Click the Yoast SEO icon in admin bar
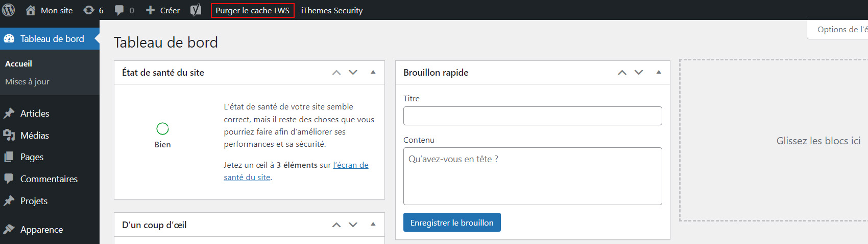Screen dimensions: 868x244 (196, 10)
